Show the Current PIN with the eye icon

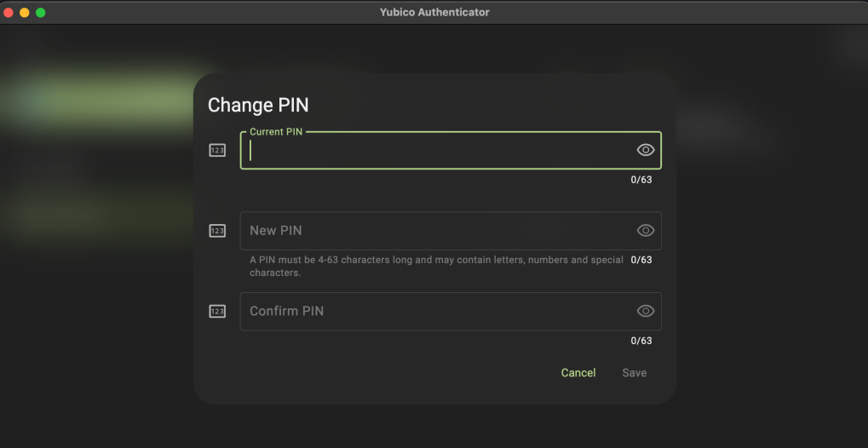pos(646,150)
